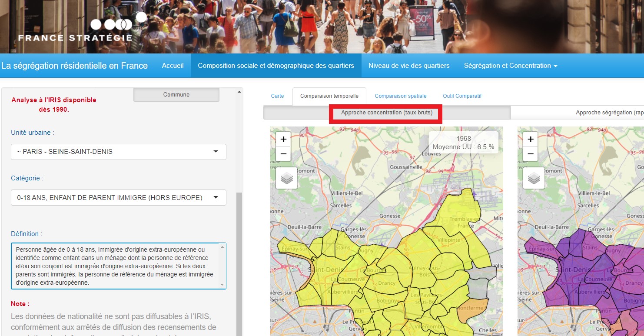644x336 pixels.
Task: Open layers control on right map
Action: pos(534,178)
